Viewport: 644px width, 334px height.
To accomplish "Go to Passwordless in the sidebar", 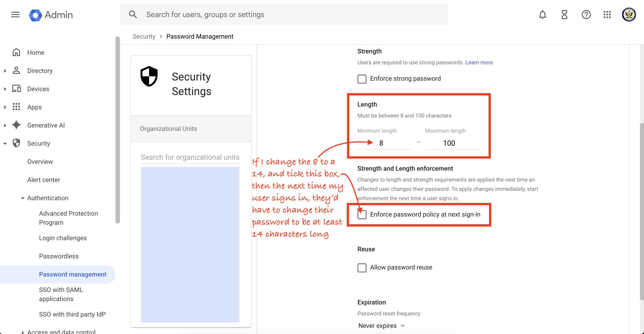I will coord(59,256).
